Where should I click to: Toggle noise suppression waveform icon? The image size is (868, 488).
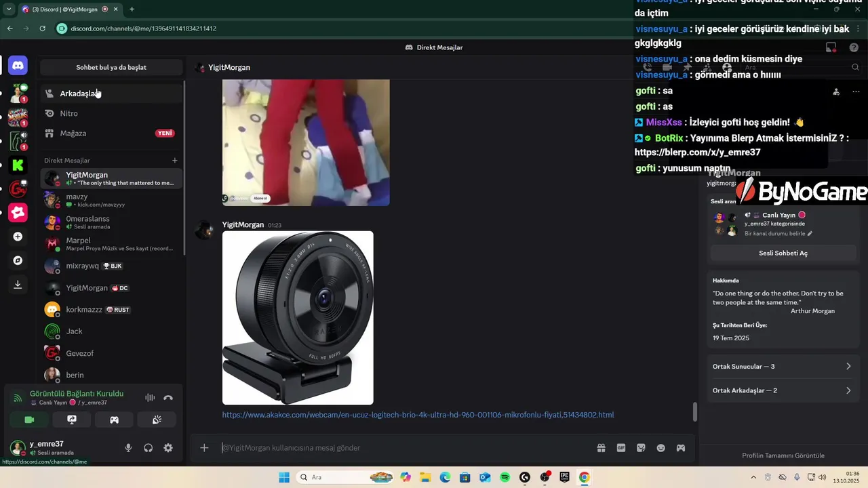150,398
